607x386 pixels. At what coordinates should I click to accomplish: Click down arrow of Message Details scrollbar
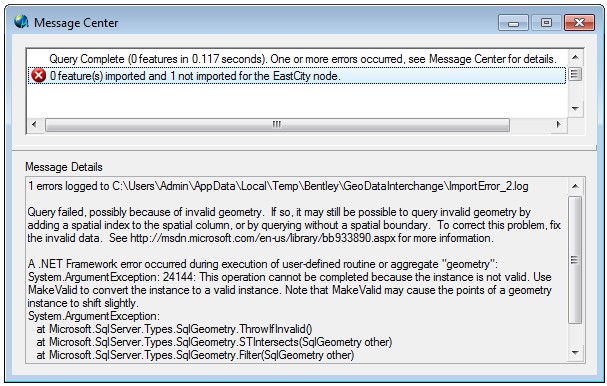point(575,353)
